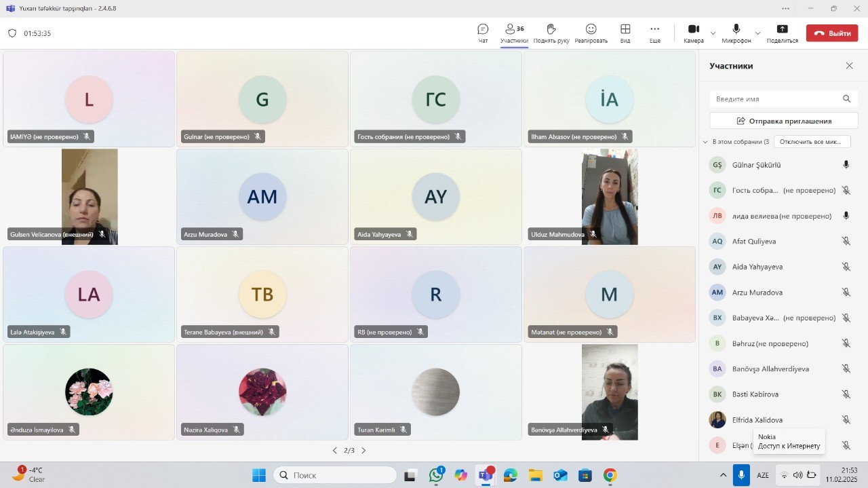Viewport: 868px width, 488px height.
Task: Expand the microphone options dropdown arrow
Action: pos(757,33)
